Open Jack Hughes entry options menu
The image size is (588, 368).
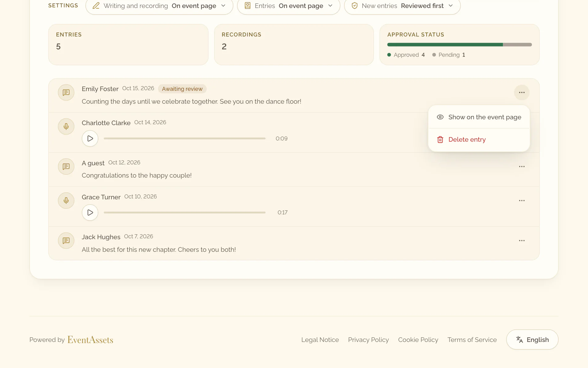522,241
